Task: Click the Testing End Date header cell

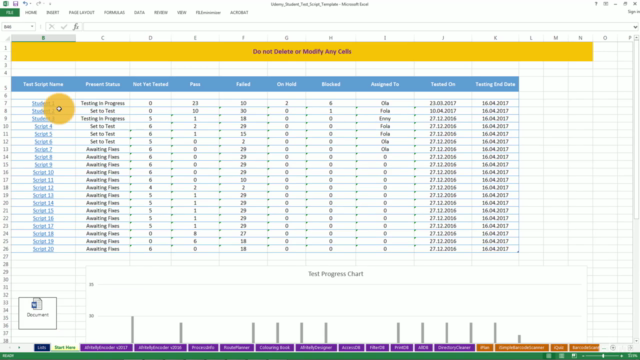Action: coord(495,84)
